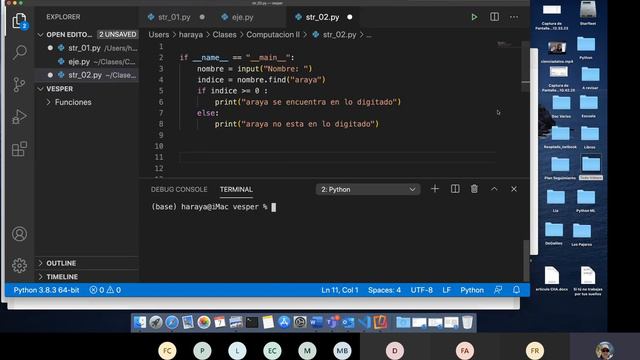This screenshot has width=640, height=360.
Task: Select the str_02.py editor tab
Action: click(x=322, y=17)
